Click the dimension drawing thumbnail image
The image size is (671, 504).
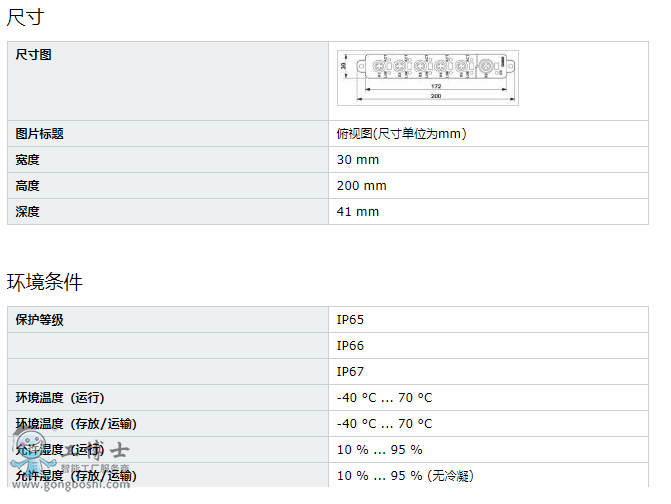[428, 77]
